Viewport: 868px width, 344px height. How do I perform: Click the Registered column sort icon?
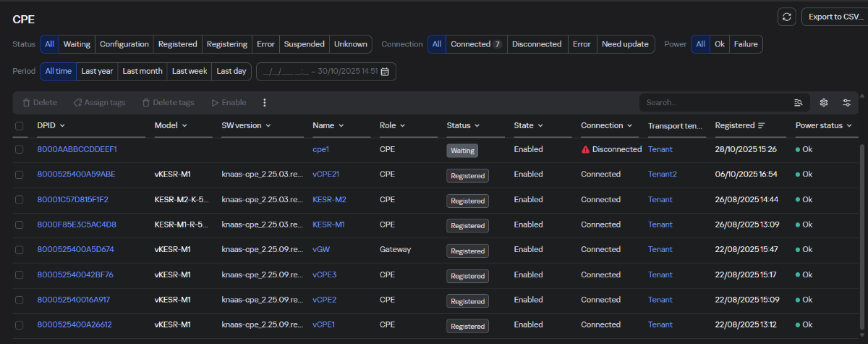762,126
